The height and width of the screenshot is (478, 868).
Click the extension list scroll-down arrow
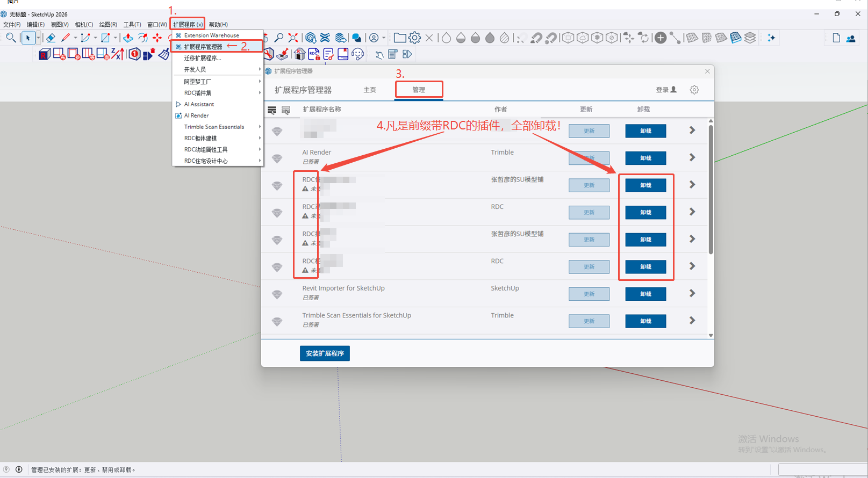(711, 335)
